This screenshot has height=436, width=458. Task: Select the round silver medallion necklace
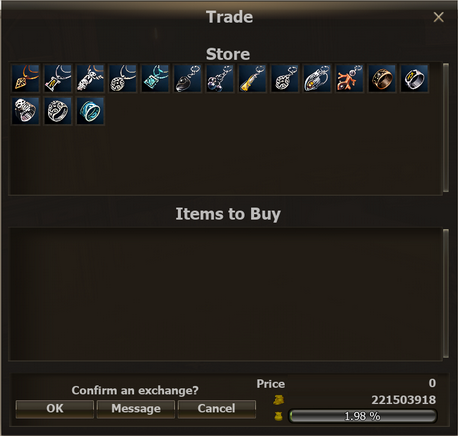(x=123, y=78)
